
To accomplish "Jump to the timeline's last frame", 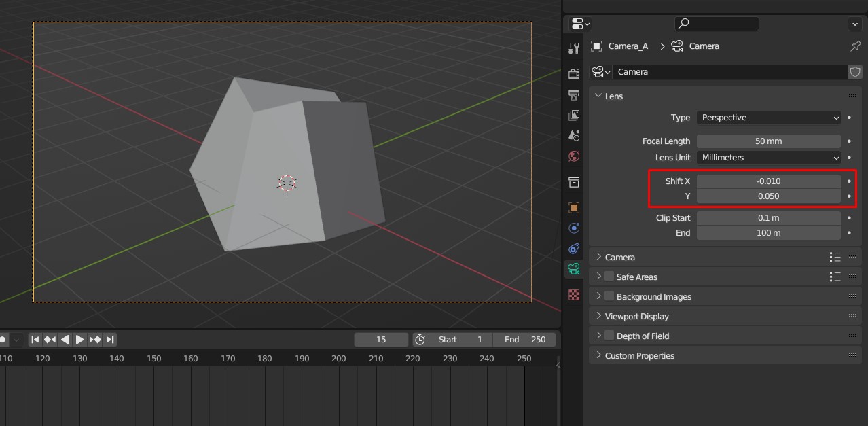I will [x=110, y=340].
